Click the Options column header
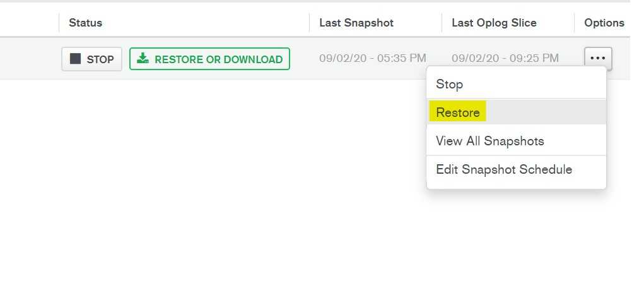The image size is (644, 302). (x=604, y=23)
